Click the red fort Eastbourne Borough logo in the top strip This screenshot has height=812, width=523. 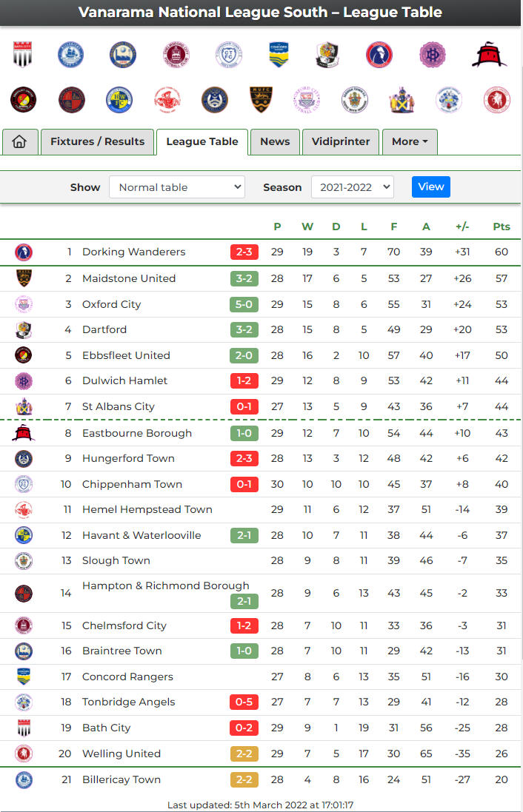(x=489, y=54)
